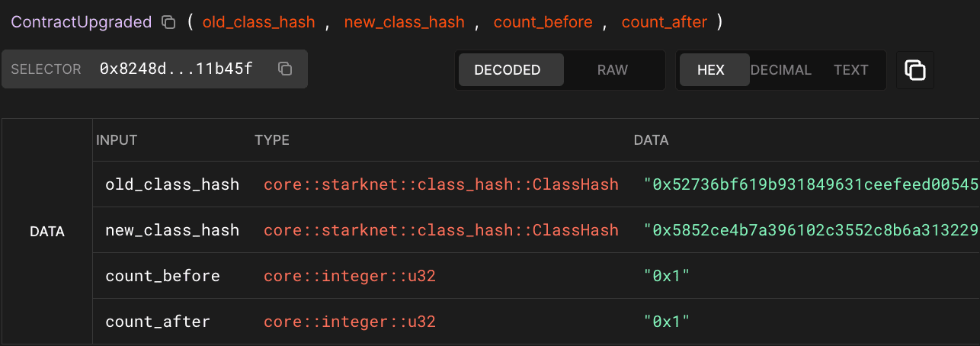This screenshot has height=346, width=980.
Task: Click ClassHash type in old_class_hash row
Action: [x=441, y=184]
